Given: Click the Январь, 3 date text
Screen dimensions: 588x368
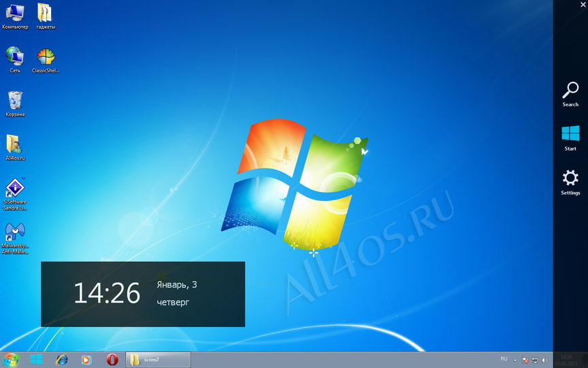Looking at the screenshot, I should (177, 285).
